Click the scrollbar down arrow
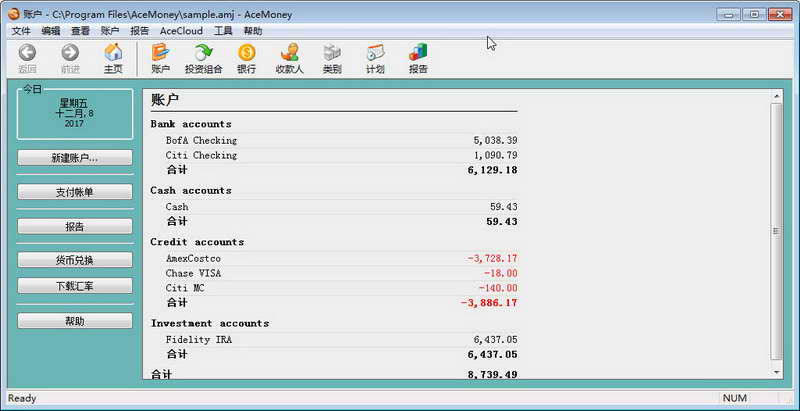Image resolution: width=800 pixels, height=411 pixels. point(777,373)
